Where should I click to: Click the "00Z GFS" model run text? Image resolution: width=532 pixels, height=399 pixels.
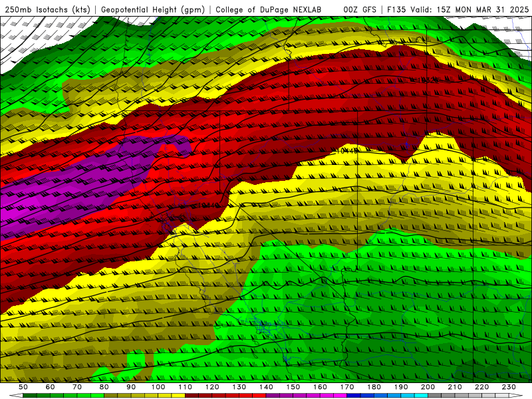(360, 9)
